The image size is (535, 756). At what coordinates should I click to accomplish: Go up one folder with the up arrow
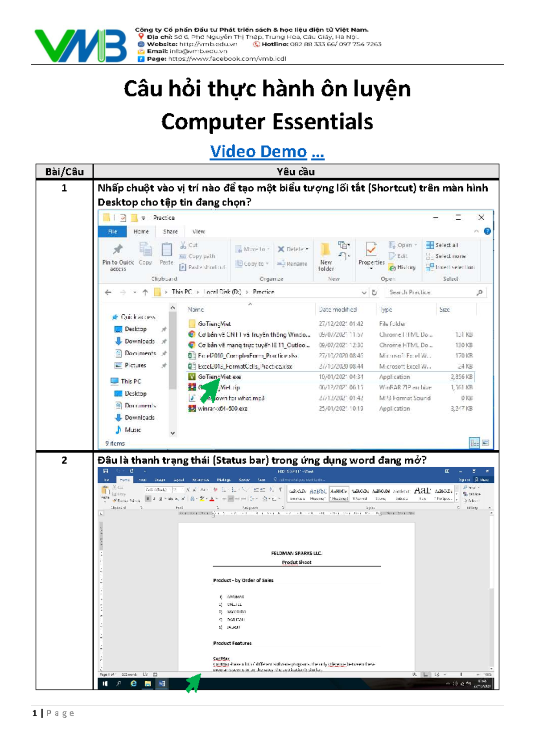point(145,292)
